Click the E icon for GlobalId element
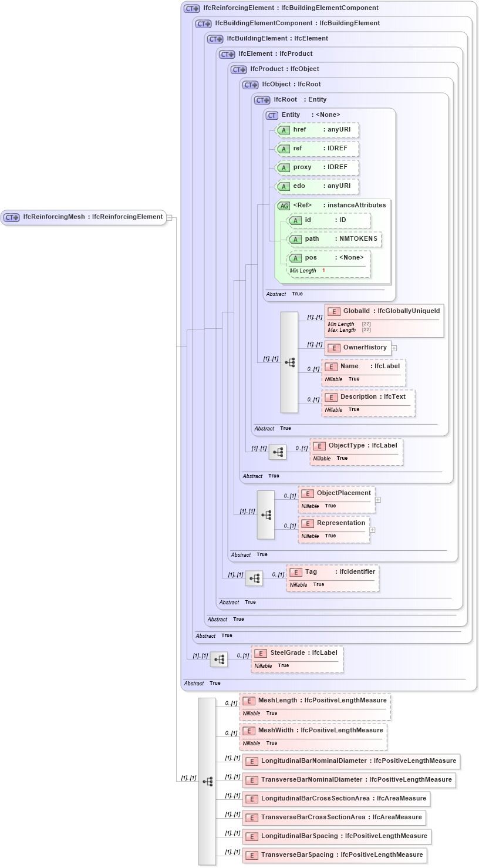This screenshot has height=868, width=479. tap(333, 311)
